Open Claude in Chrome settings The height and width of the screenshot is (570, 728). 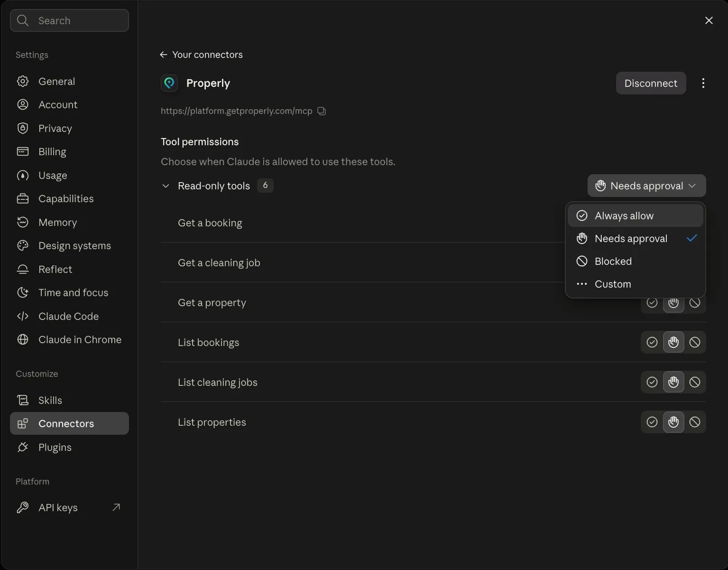tap(69, 340)
